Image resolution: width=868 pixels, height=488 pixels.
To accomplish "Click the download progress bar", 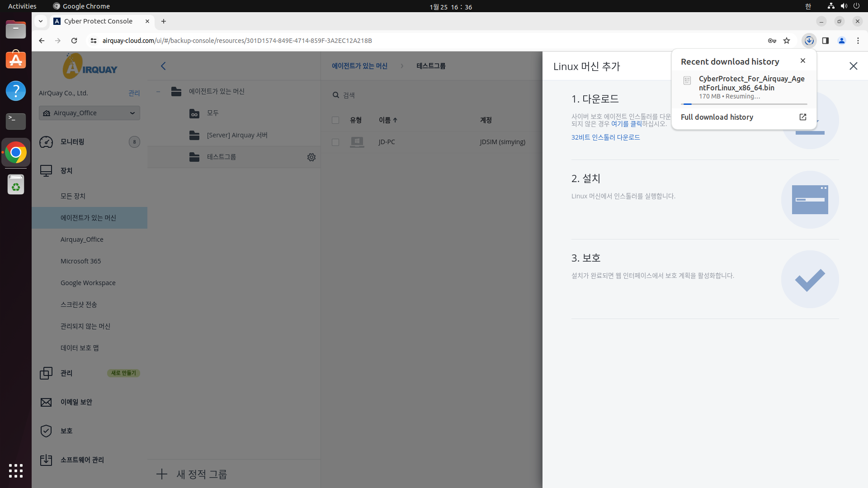I will pyautogui.click(x=744, y=104).
